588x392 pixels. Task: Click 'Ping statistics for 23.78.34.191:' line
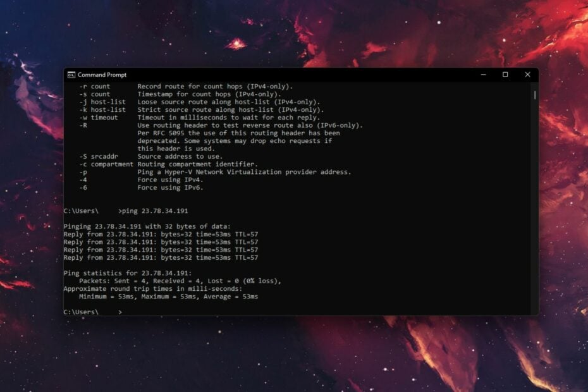point(128,273)
